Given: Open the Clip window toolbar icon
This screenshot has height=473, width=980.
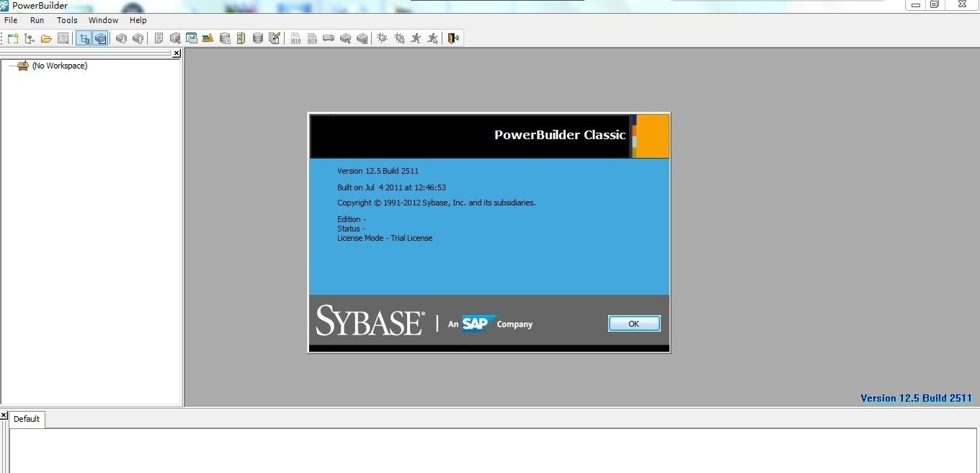Looking at the screenshot, I should point(192,38).
